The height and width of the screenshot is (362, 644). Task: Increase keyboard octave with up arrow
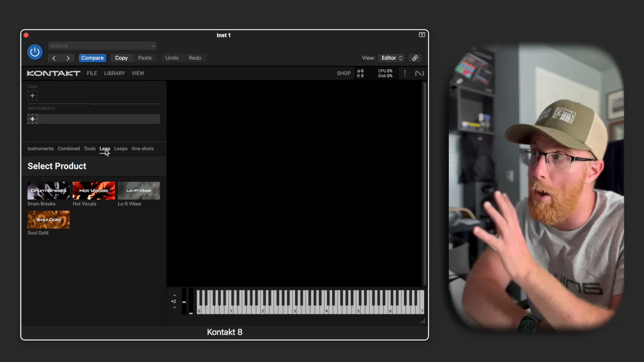(x=174, y=295)
